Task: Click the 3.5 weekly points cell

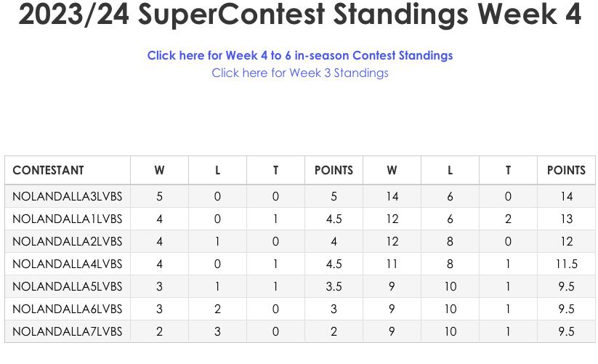Action: pyautogui.click(x=334, y=286)
